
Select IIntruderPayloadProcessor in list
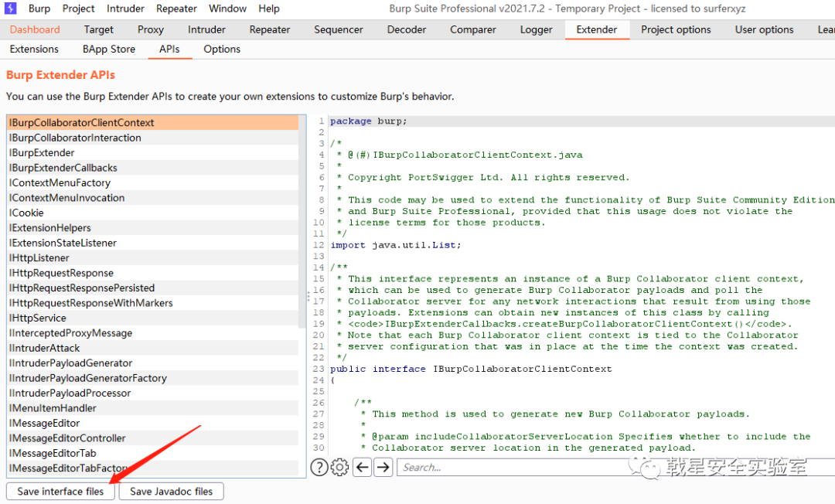152,393
